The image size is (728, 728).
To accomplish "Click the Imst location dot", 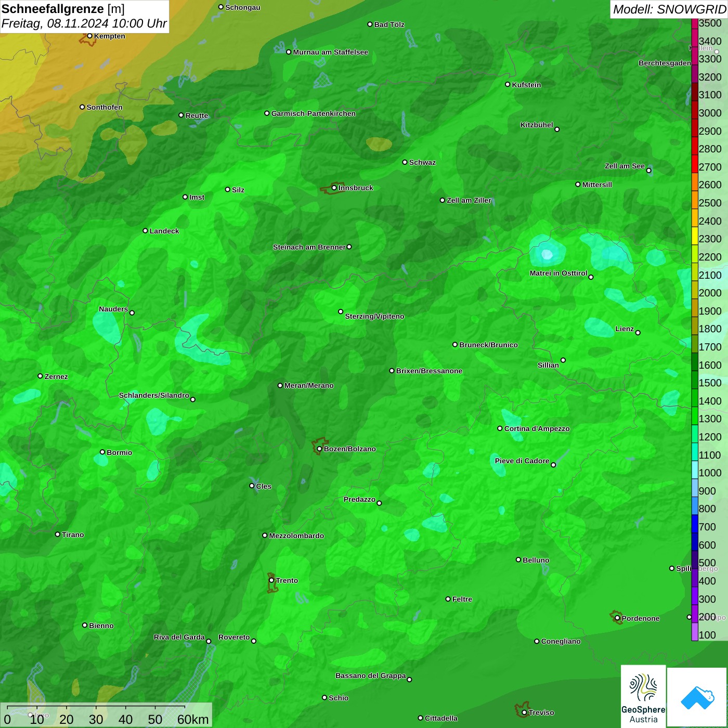I will 185,197.
